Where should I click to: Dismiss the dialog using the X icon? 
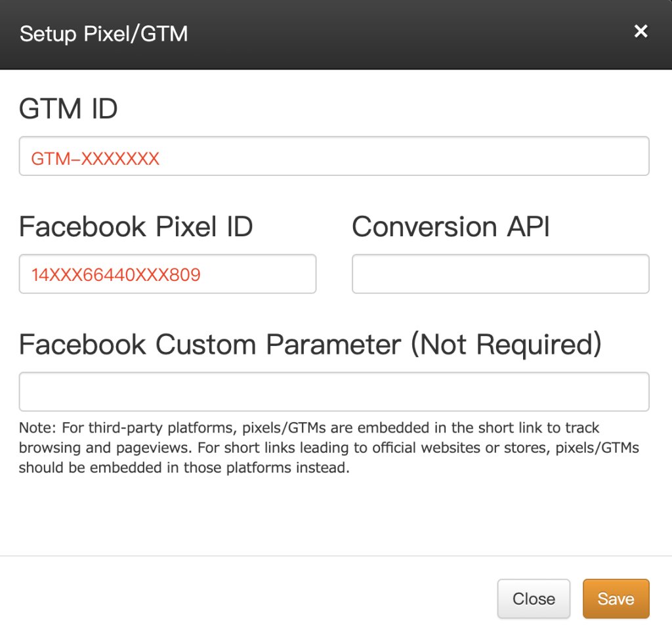[x=640, y=31]
